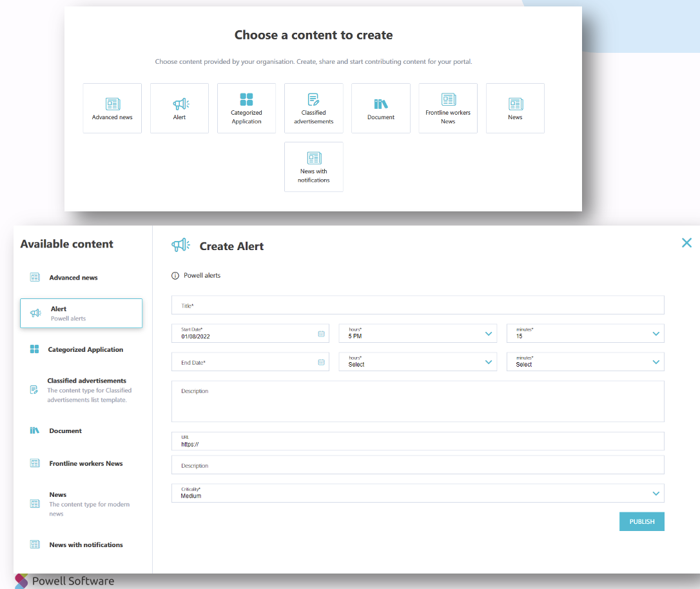Click the Frontline workers News tile

pos(447,108)
